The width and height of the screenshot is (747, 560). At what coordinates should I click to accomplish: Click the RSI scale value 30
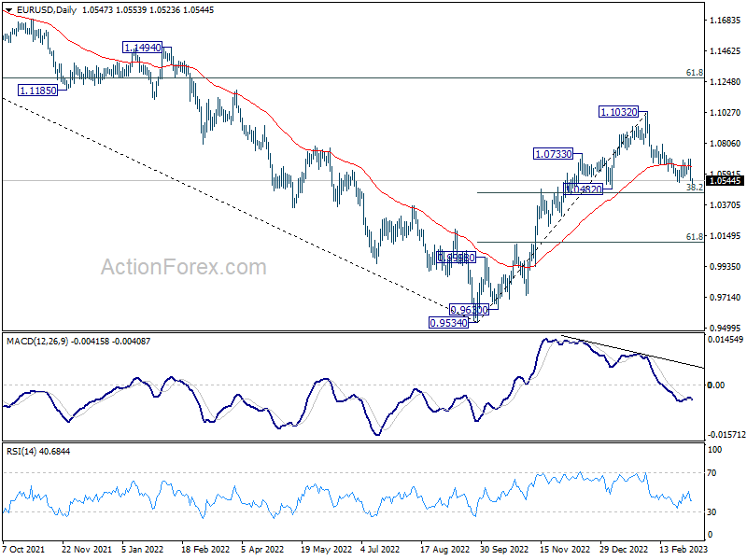[x=712, y=511]
